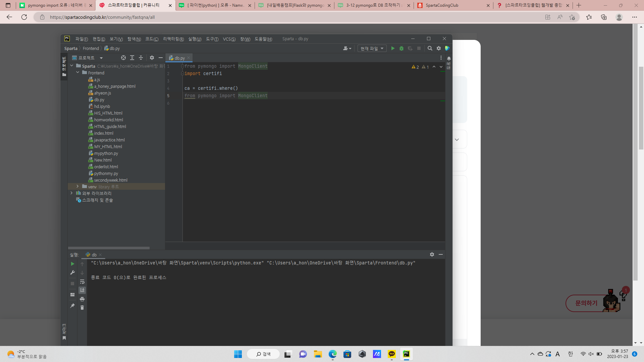This screenshot has height=362, width=644.
Task: Restore layout icon in run panel
Action: click(x=72, y=295)
